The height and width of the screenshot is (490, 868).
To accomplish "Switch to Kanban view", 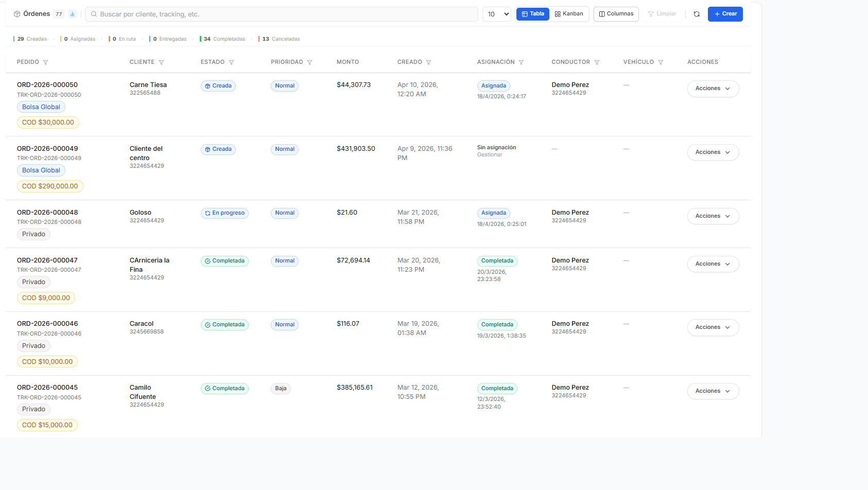I will tap(569, 14).
